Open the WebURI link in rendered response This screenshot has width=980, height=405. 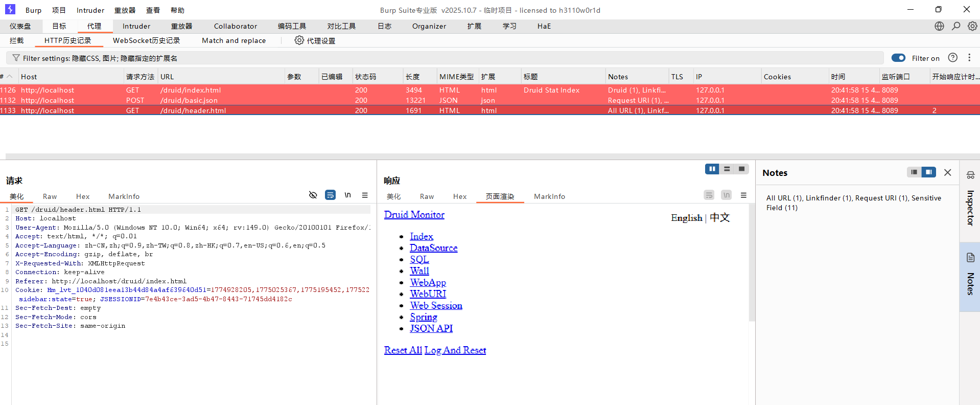click(x=428, y=294)
